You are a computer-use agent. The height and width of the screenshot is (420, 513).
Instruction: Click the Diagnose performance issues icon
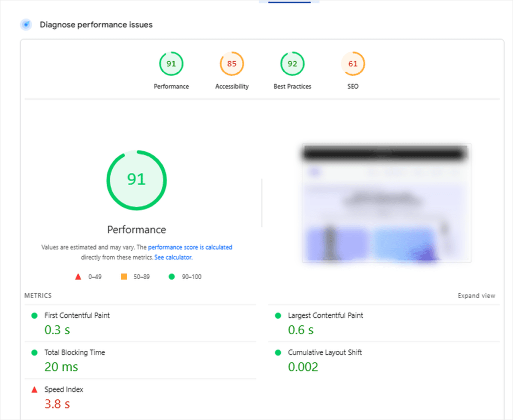tap(26, 25)
